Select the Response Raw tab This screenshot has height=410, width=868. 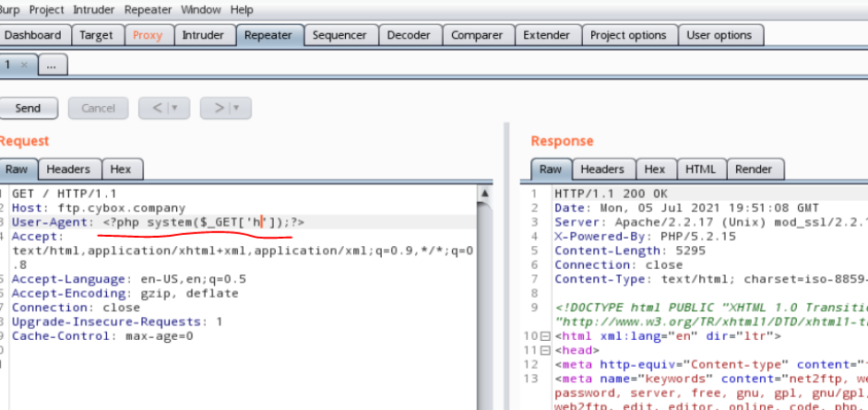551,170
